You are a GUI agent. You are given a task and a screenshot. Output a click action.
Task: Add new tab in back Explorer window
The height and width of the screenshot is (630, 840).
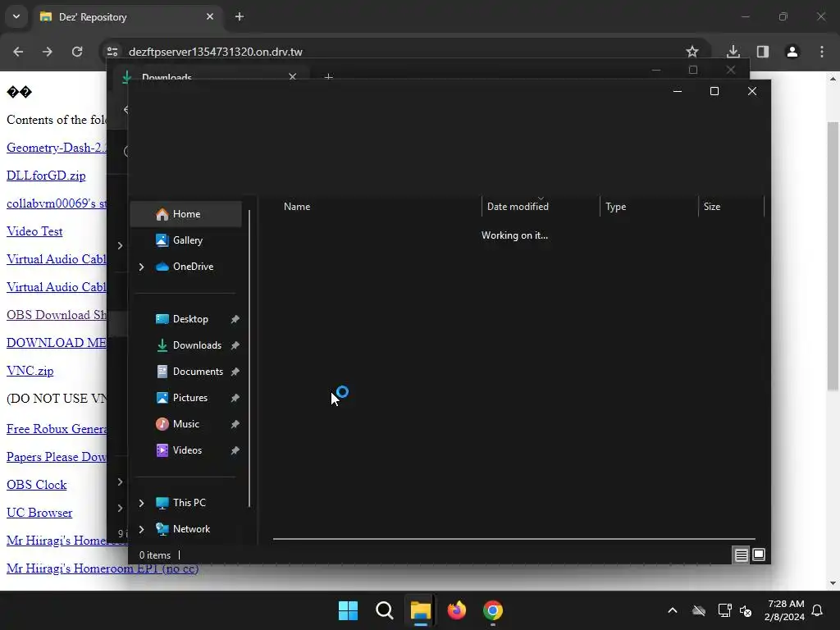(x=328, y=77)
